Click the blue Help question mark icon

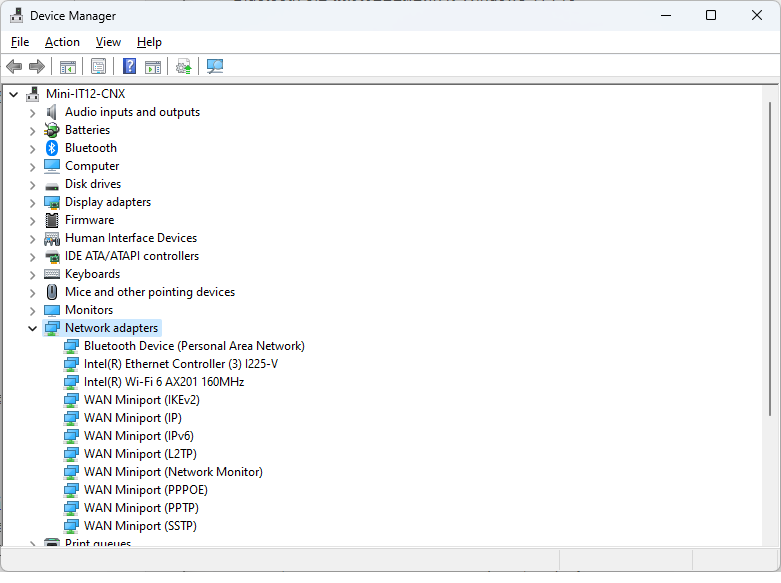[x=130, y=66]
